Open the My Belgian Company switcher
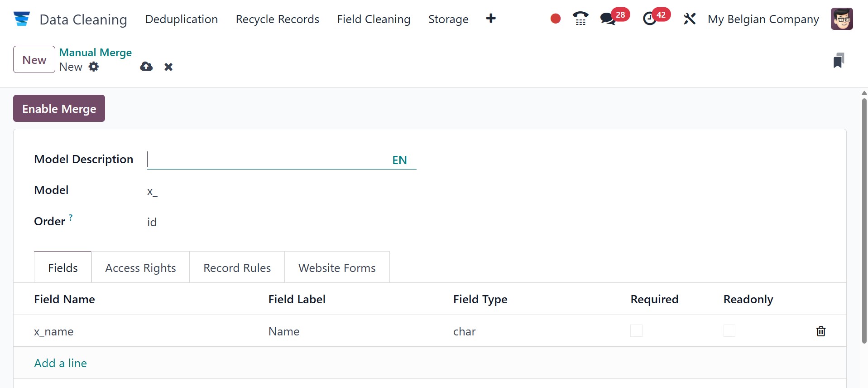 [x=763, y=19]
